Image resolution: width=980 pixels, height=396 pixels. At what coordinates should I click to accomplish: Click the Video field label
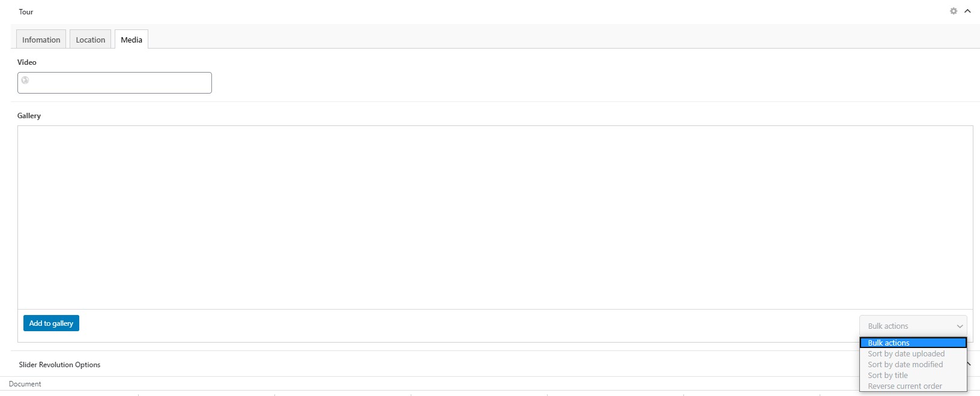(27, 62)
